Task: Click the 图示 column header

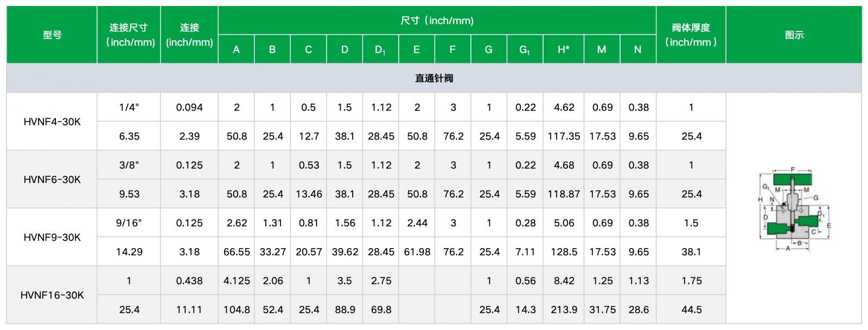Action: pos(794,35)
